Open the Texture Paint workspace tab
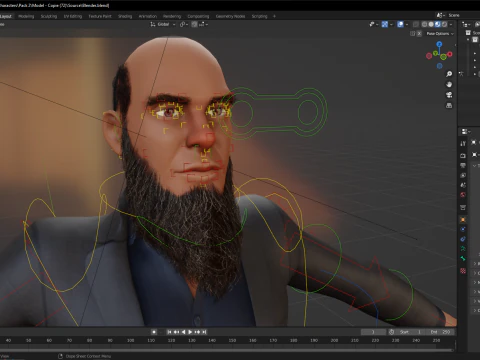 [100, 16]
